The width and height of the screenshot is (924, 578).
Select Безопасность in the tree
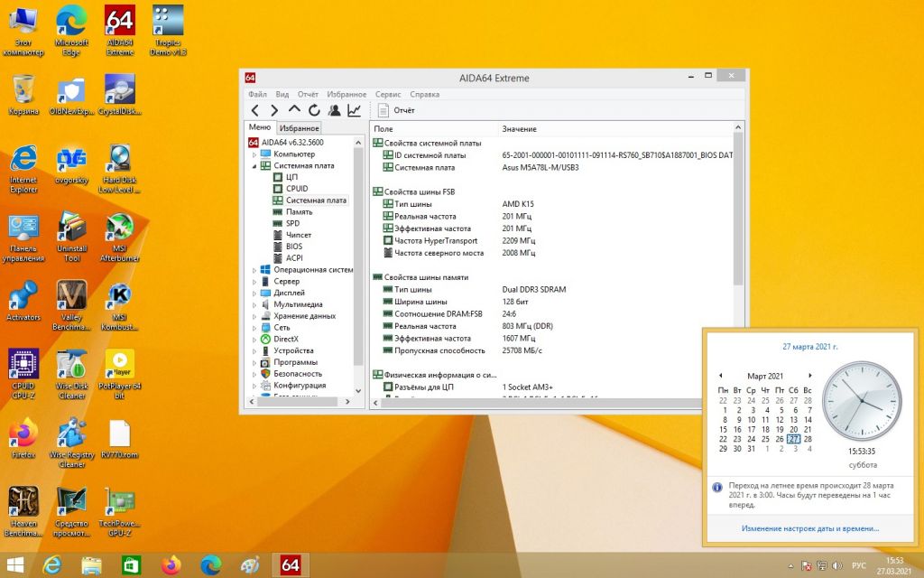300,374
